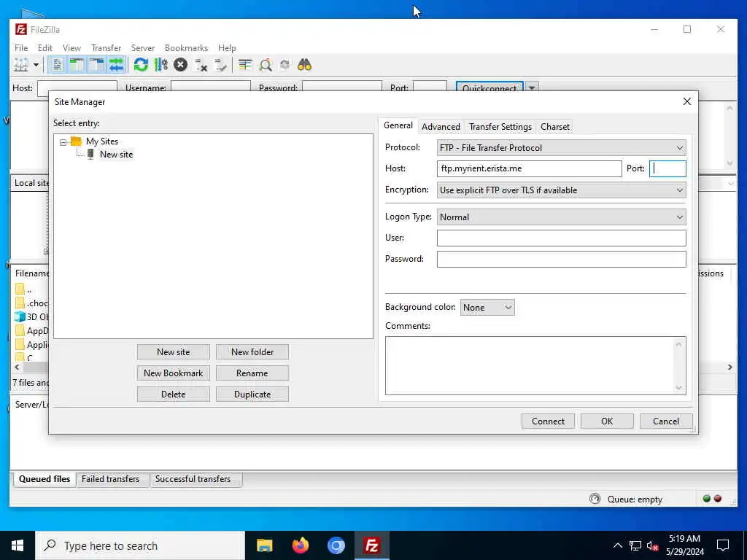Select the Queued files tab
Image resolution: width=747 pixels, height=560 pixels.
click(x=44, y=480)
